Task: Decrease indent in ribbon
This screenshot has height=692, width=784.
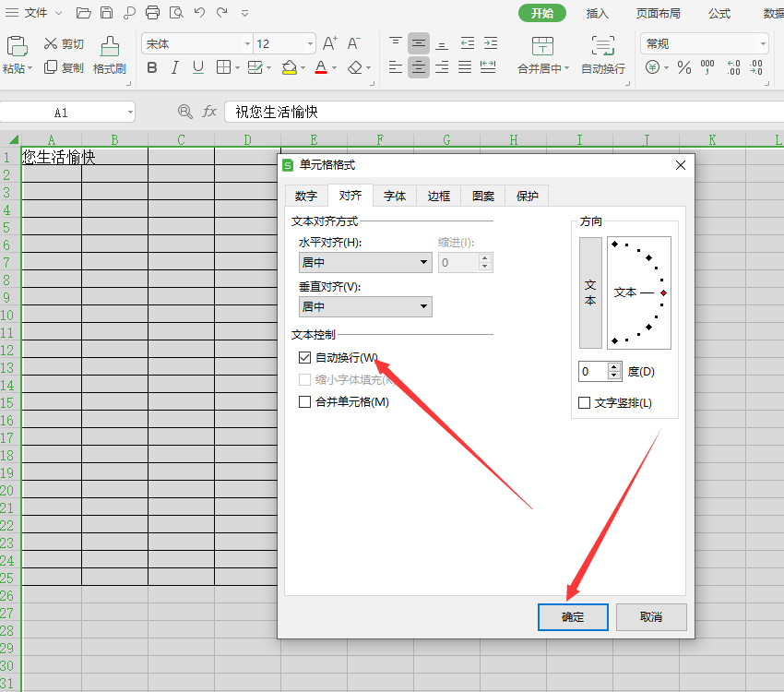Action: point(468,43)
